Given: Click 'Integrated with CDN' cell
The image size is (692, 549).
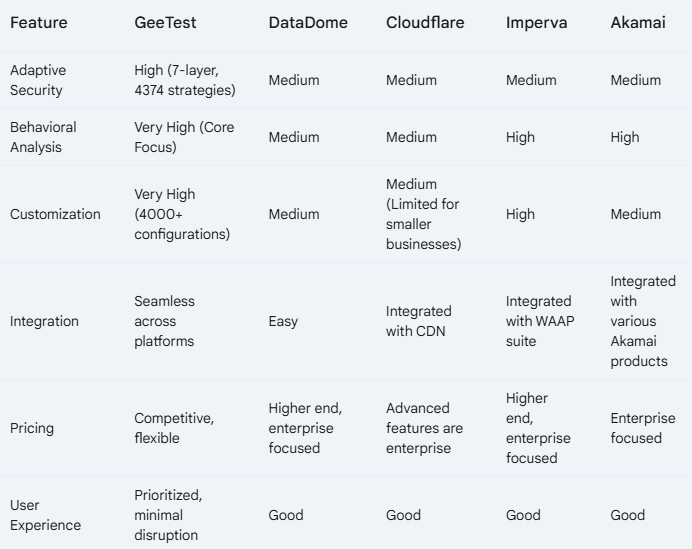Looking at the screenshot, I should click(x=418, y=321).
